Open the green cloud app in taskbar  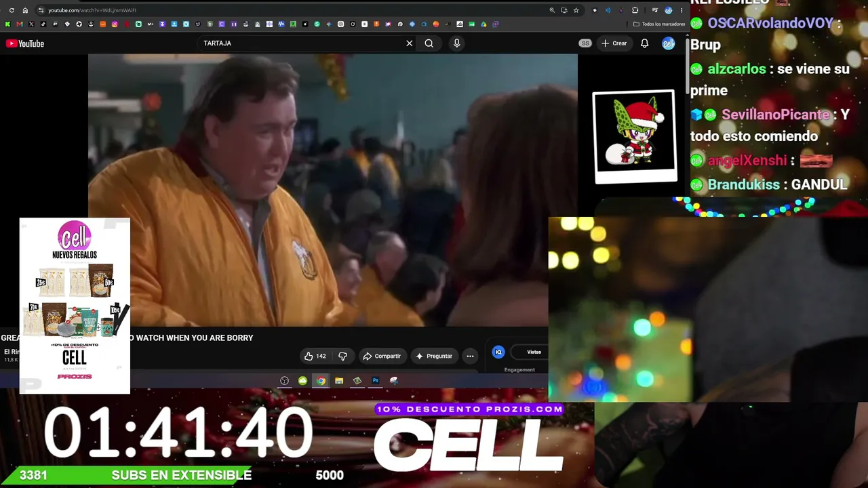pyautogui.click(x=302, y=381)
